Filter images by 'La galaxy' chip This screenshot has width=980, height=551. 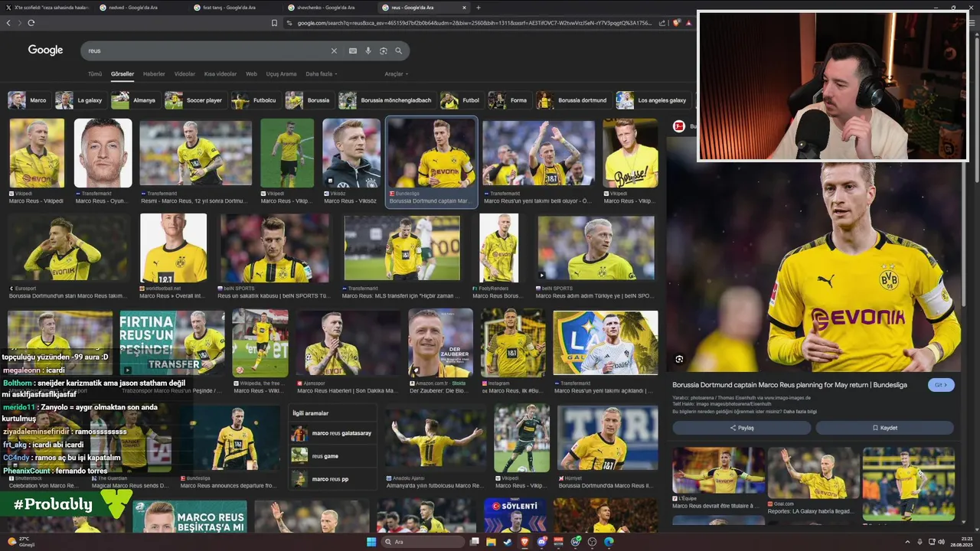click(x=80, y=100)
